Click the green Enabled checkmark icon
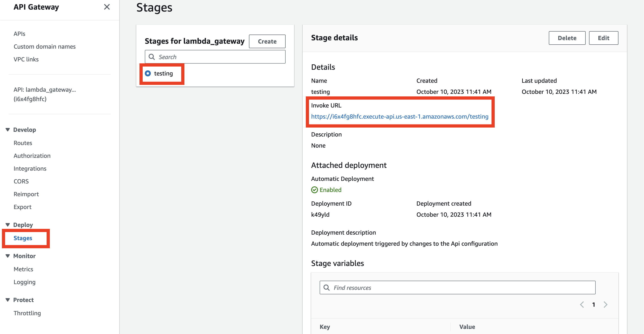Image resolution: width=644 pixels, height=334 pixels. 315,190
